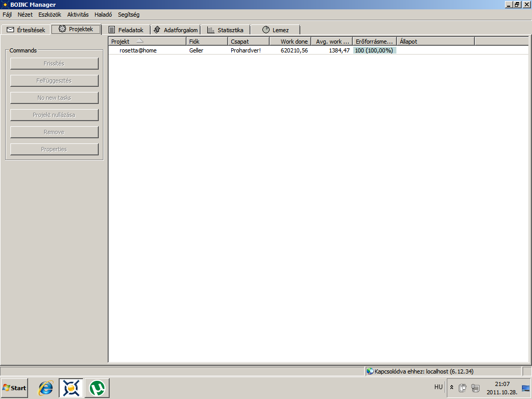Open the Fájl menu
The width and height of the screenshot is (532, 399).
(7, 15)
